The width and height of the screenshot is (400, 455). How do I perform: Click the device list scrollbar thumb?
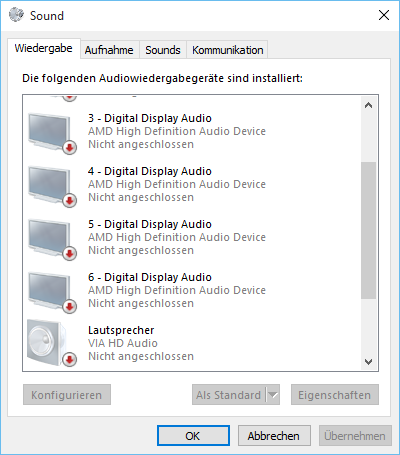point(368,230)
